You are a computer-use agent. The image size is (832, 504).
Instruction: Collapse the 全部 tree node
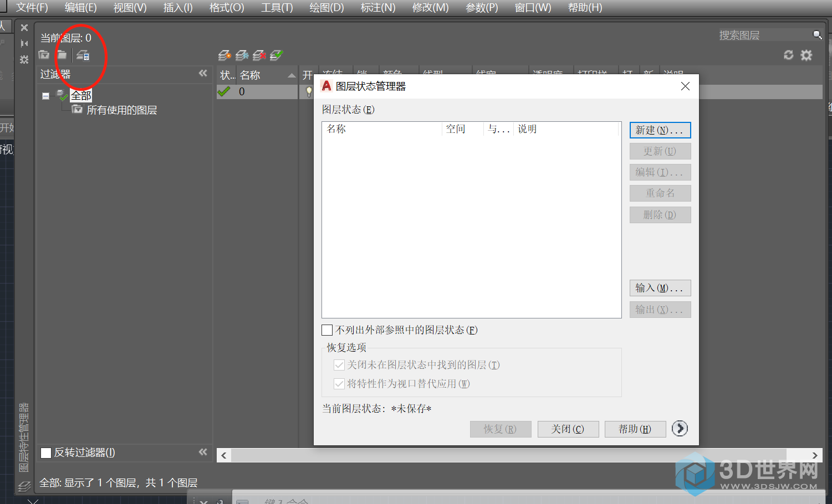click(x=45, y=96)
